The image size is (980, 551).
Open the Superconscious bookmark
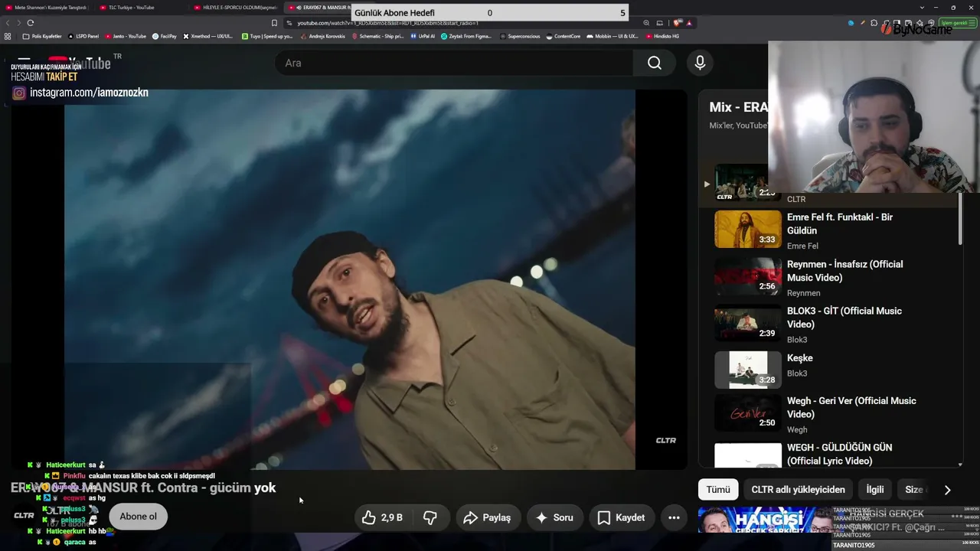pyautogui.click(x=520, y=36)
